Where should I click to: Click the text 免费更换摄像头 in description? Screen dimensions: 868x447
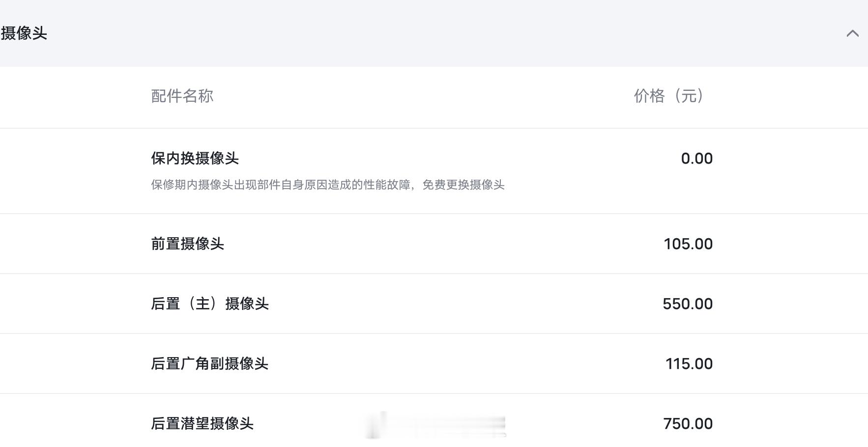(x=463, y=185)
